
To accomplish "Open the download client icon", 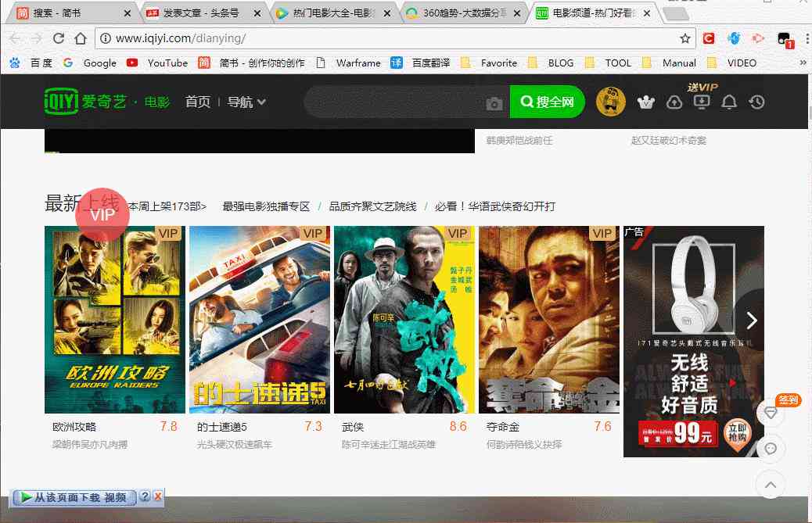I will click(x=702, y=102).
